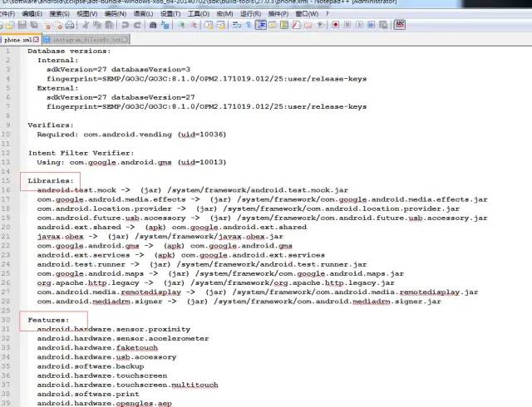532x407 pixels.
Task: Click the Save toolbar icon
Action: click(22, 25)
